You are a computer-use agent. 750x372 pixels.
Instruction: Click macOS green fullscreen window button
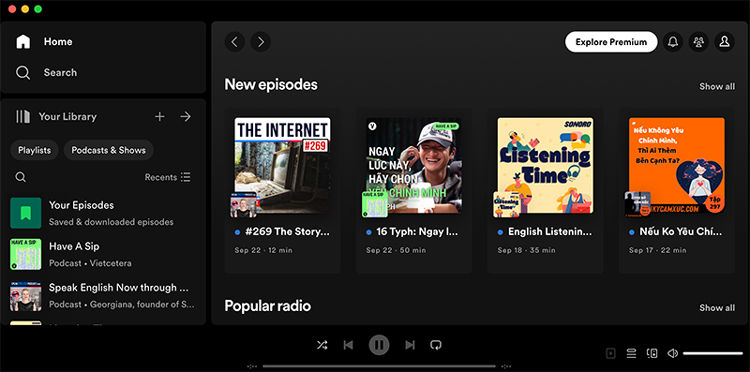[x=38, y=9]
